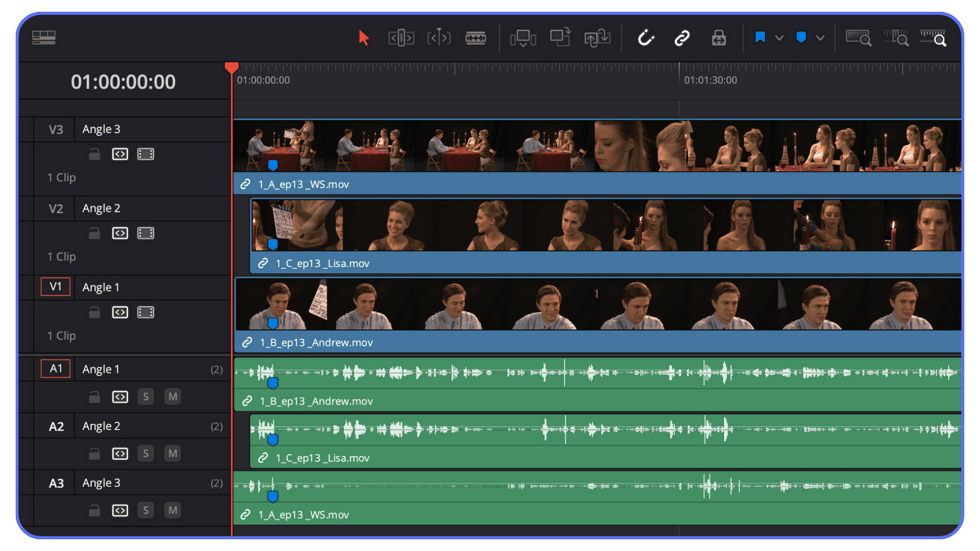Solo the Angle 1 audio track
The height and width of the screenshot is (551, 980).
tap(146, 396)
